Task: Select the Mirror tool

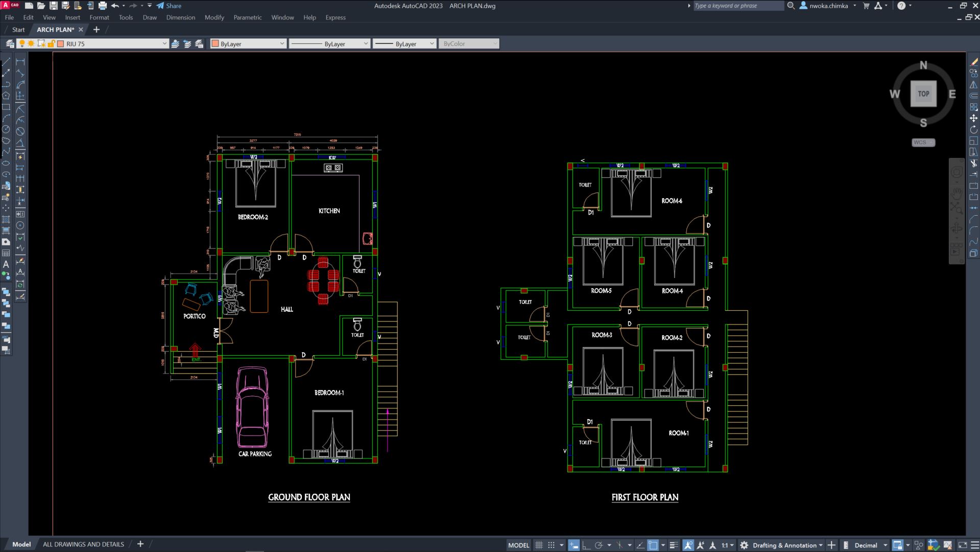Action: point(973,84)
